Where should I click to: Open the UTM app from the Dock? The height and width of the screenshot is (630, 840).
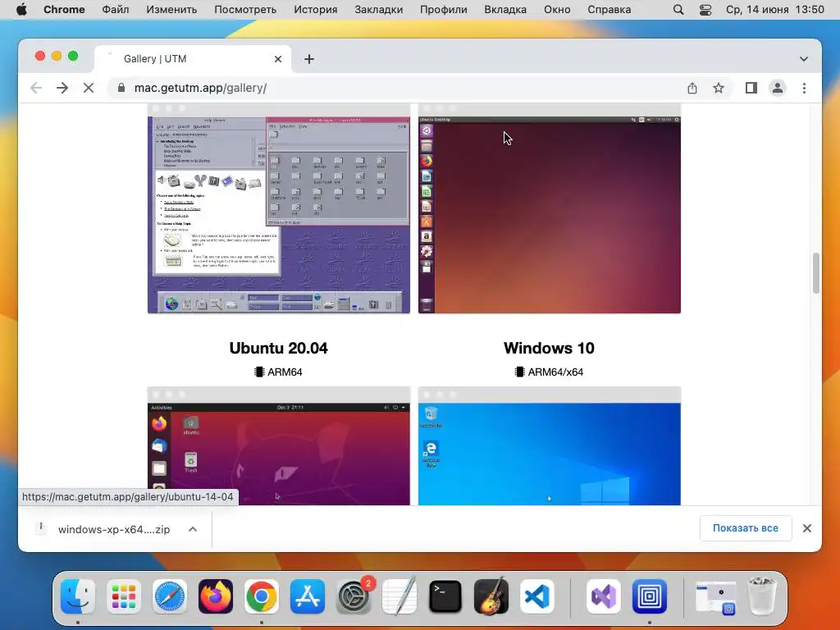click(650, 596)
